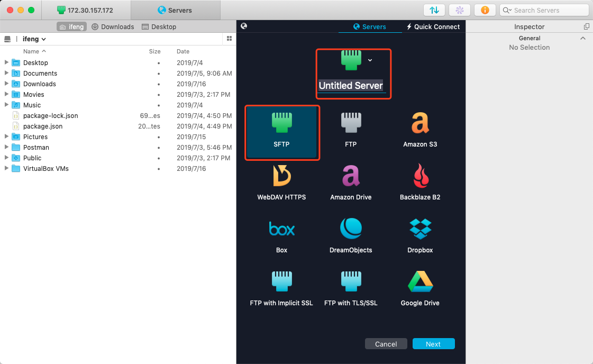This screenshot has width=593, height=364.
Task: Click the 69…es size value
Action: 150,115
